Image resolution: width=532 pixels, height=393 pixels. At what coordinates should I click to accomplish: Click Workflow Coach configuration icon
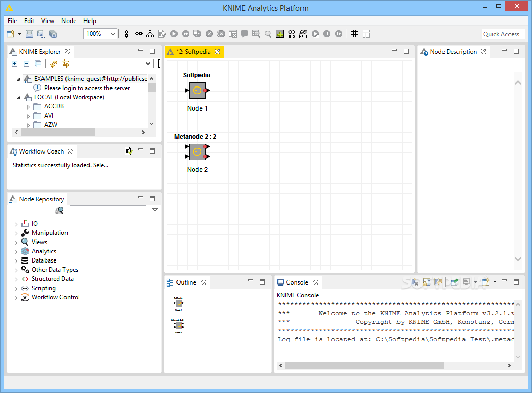(x=128, y=151)
